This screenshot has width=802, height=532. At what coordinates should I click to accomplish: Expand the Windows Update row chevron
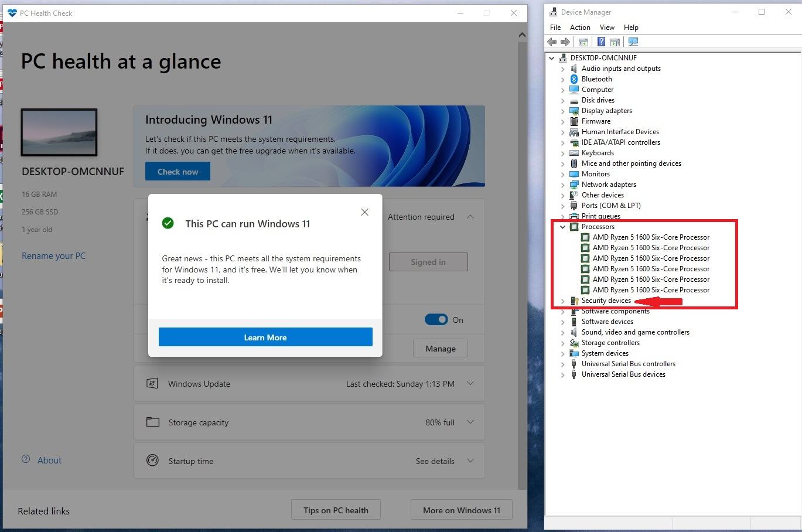[x=470, y=383]
